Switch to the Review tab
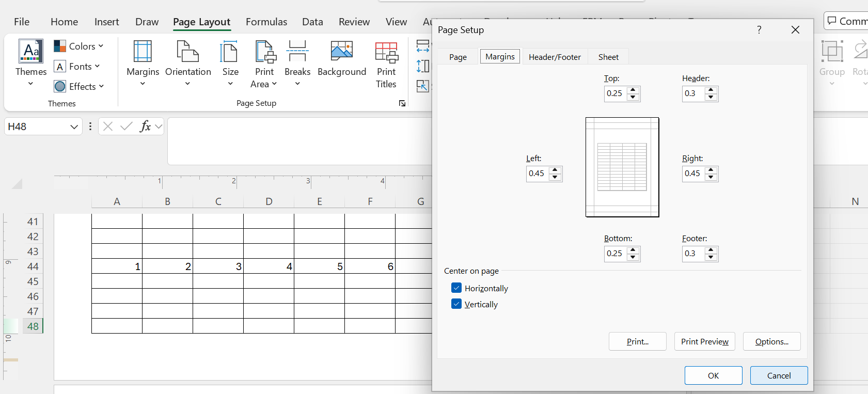This screenshot has height=394, width=868. click(354, 22)
